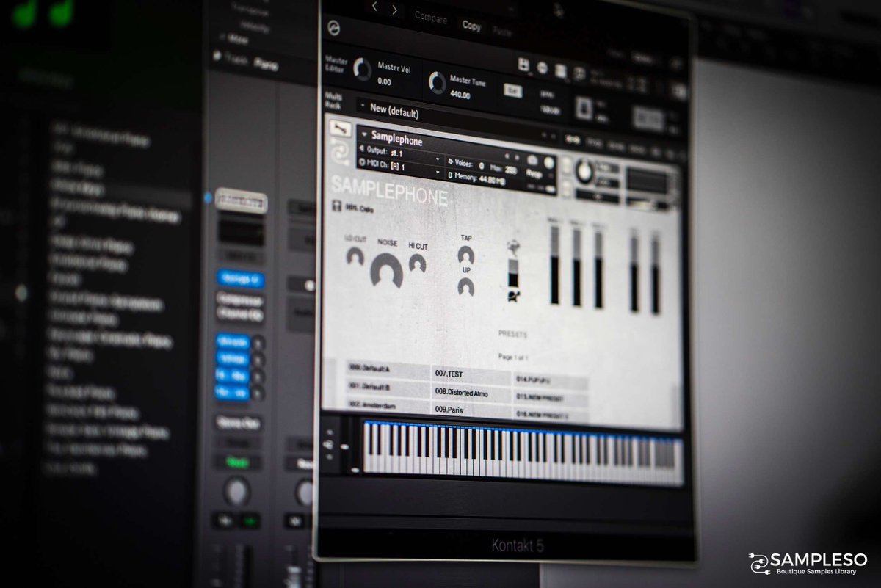Image resolution: width=881 pixels, height=588 pixels.
Task: Click a key on the Kontakt keyboard
Action: point(523,451)
